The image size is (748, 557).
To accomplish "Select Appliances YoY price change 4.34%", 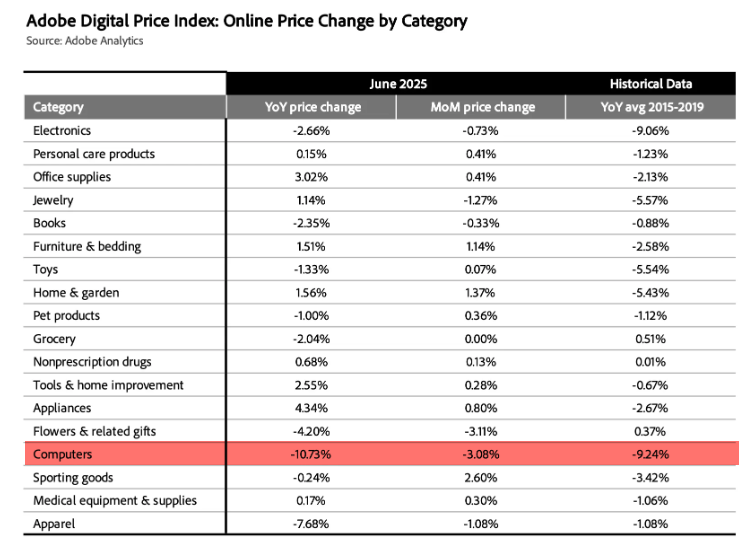I will coord(313,408).
